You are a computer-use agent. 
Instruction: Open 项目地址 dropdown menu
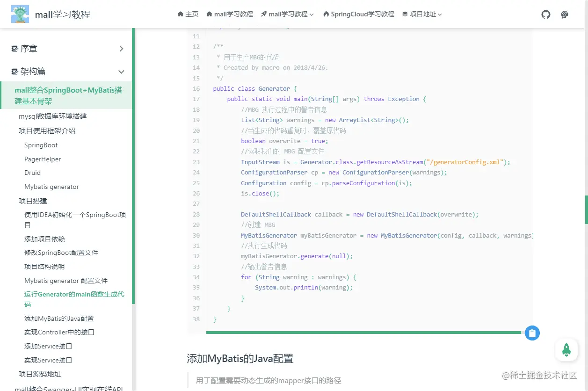422,14
